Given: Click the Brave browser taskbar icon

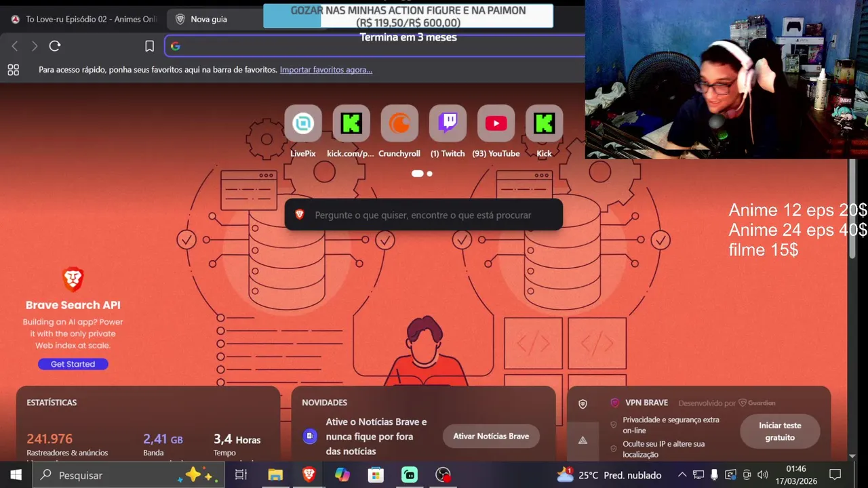Looking at the screenshot, I should [x=309, y=474].
